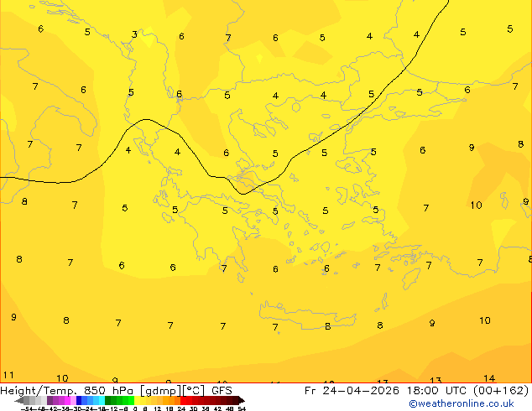Viewport: 532px width, 411px height.
Task: Click the 'Fr' weekday abbreviation
Action: [310, 391]
